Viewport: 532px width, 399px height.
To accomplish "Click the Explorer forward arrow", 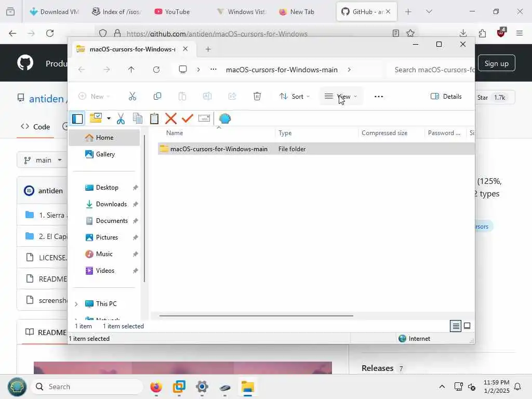I will click(107, 70).
